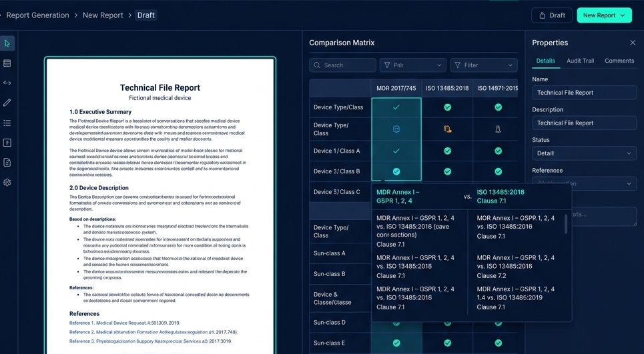Open the Pitk filter dropdown
Viewport: 644px width, 354px height.
413,65
